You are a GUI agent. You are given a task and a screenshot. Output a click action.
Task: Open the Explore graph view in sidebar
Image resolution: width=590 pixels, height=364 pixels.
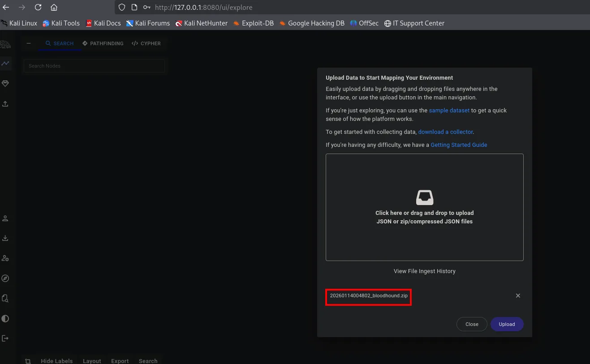pos(5,64)
